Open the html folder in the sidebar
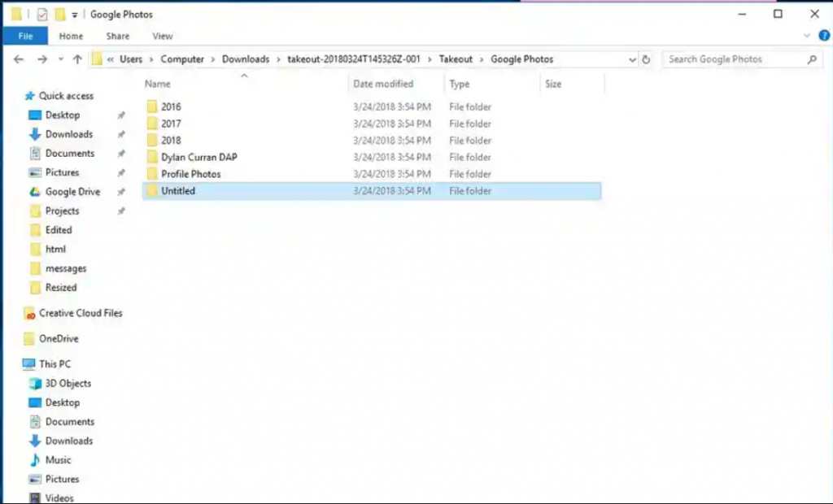 coord(55,249)
